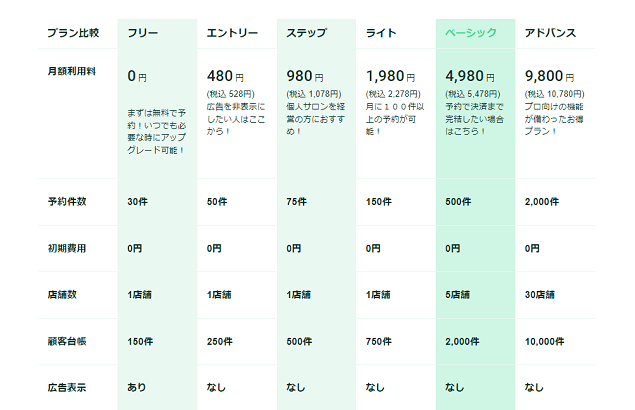Viewport: 635px width, 410px height.
Task: Select the 初期費用 row label
Action: tap(67, 248)
